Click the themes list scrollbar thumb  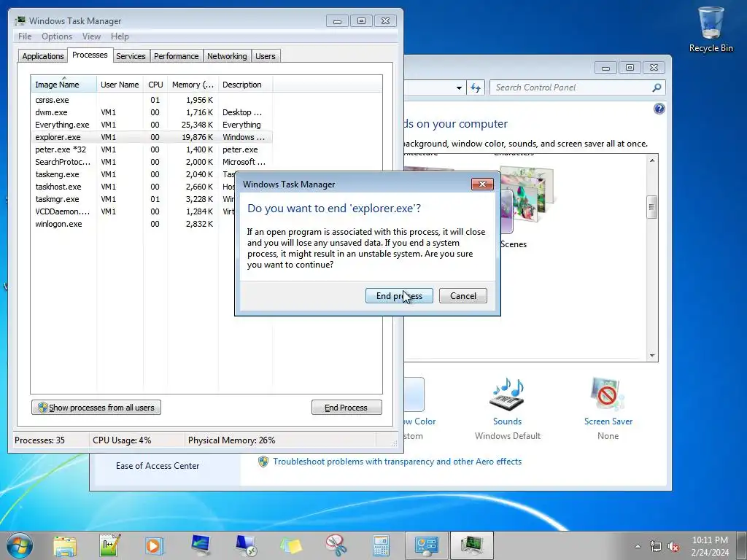coord(651,207)
